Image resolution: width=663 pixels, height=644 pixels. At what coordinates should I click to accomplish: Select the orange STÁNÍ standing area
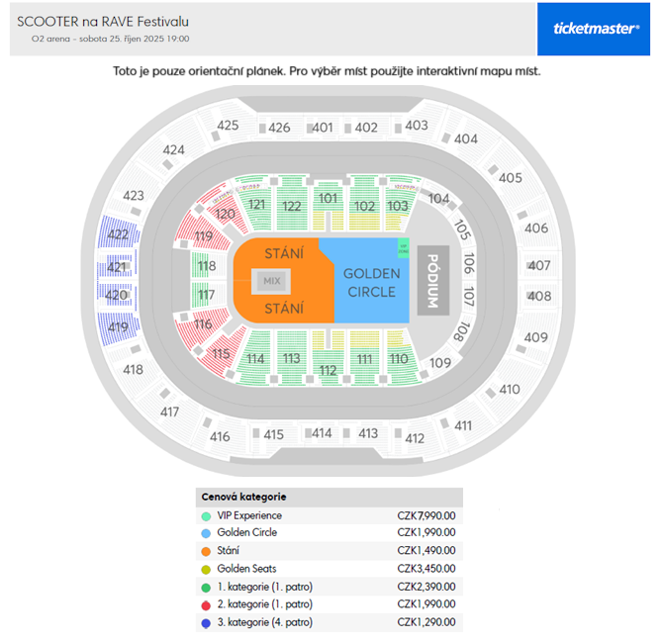point(283,281)
